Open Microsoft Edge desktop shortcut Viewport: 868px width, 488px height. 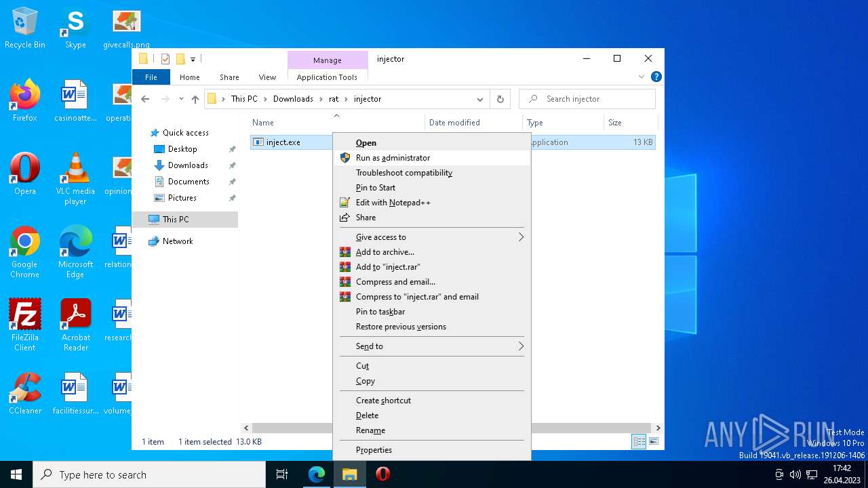click(75, 252)
